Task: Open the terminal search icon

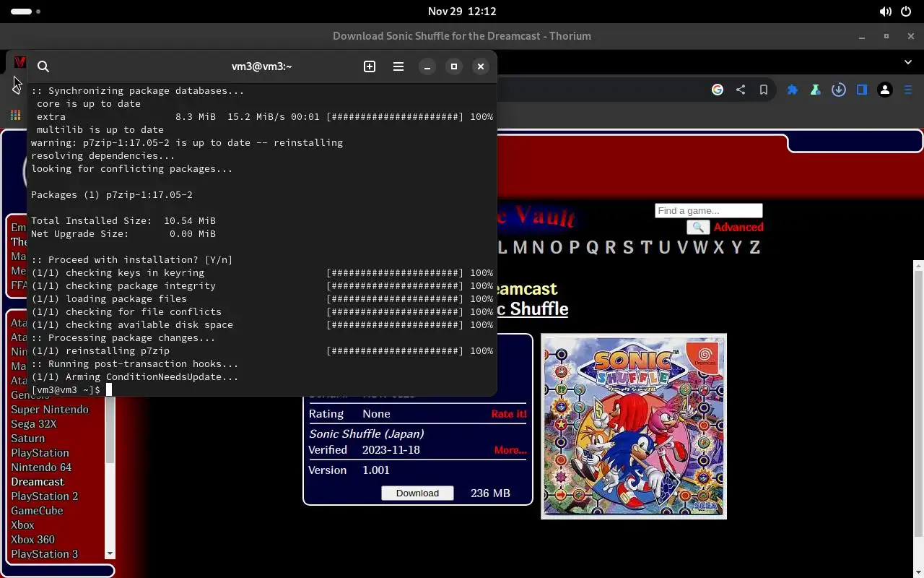Action: tap(43, 66)
